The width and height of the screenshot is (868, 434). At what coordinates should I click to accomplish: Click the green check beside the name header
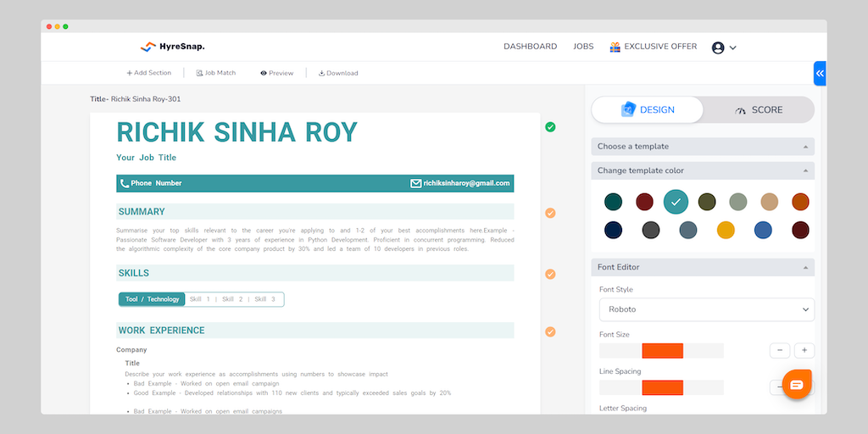(550, 127)
